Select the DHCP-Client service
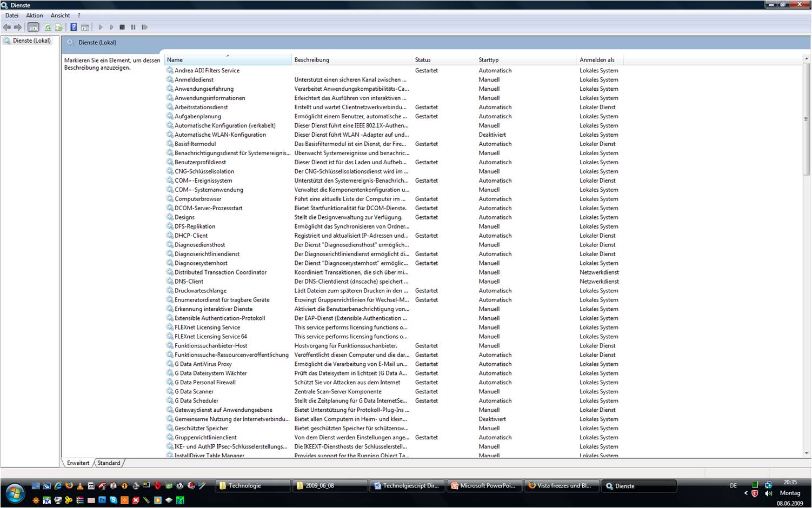This screenshot has height=508, width=812. 191,236
